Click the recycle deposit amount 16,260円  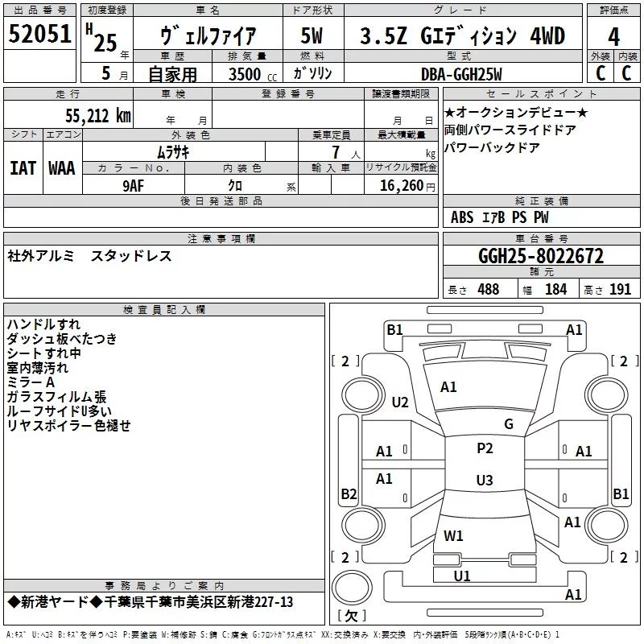point(401,185)
